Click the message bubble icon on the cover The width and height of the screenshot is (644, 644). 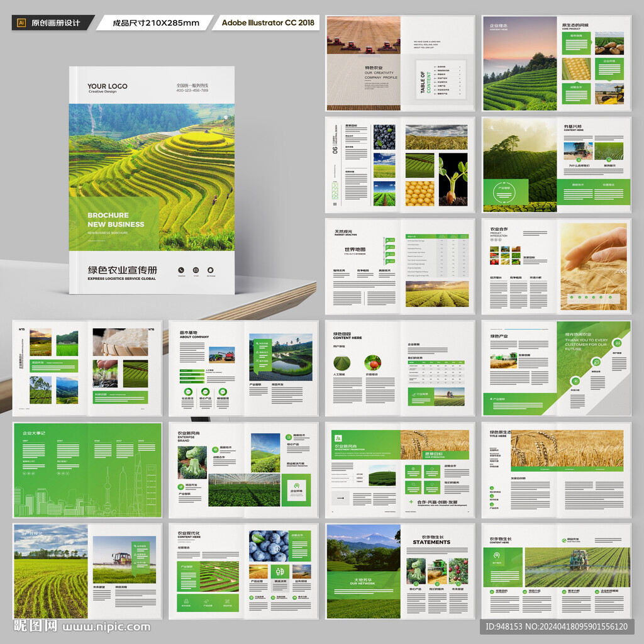[x=211, y=270]
